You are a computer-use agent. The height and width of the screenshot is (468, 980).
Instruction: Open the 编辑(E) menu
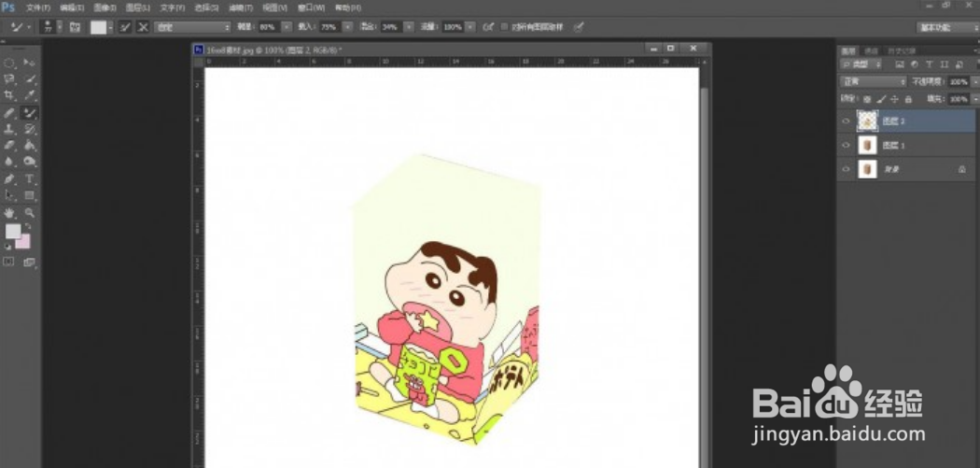click(x=72, y=7)
